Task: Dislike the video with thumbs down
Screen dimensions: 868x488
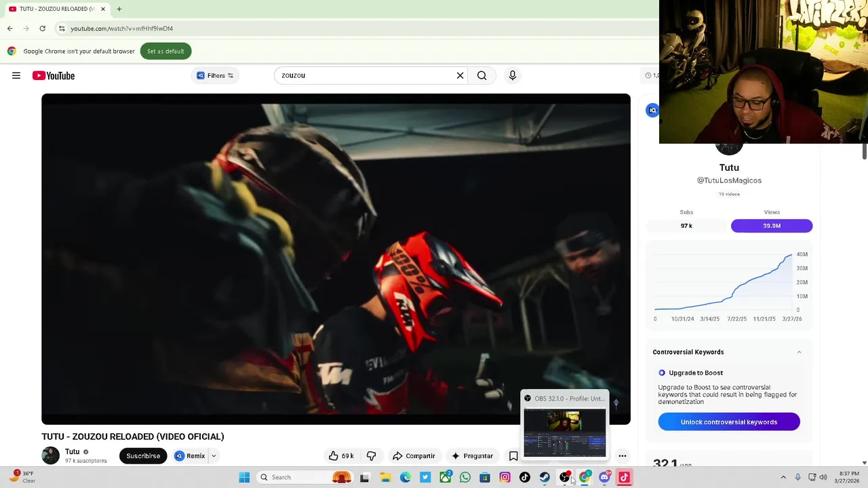Action: point(372,455)
